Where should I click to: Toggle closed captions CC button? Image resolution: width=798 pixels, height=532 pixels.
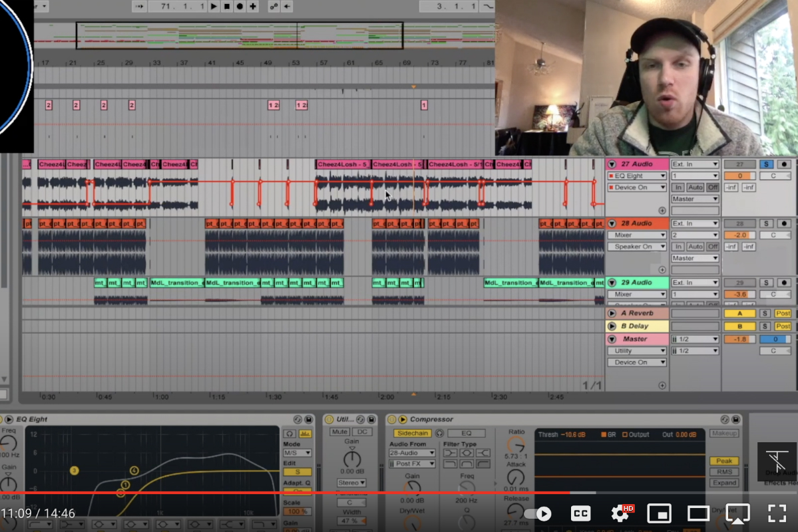(580, 513)
